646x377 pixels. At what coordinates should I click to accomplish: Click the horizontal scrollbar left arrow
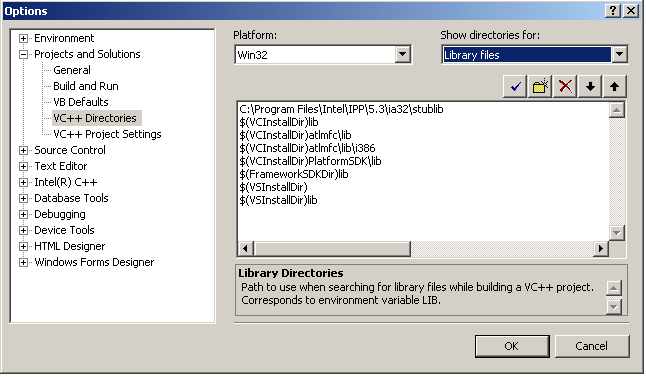246,248
